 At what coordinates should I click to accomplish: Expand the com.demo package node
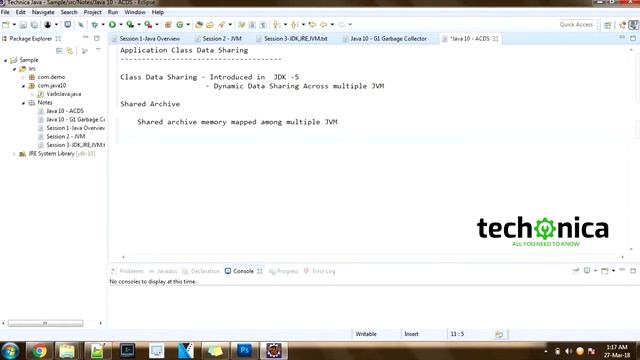23,77
